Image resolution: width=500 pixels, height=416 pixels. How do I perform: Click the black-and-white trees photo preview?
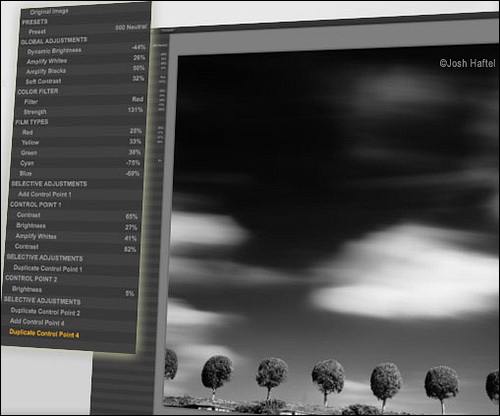coord(332,230)
